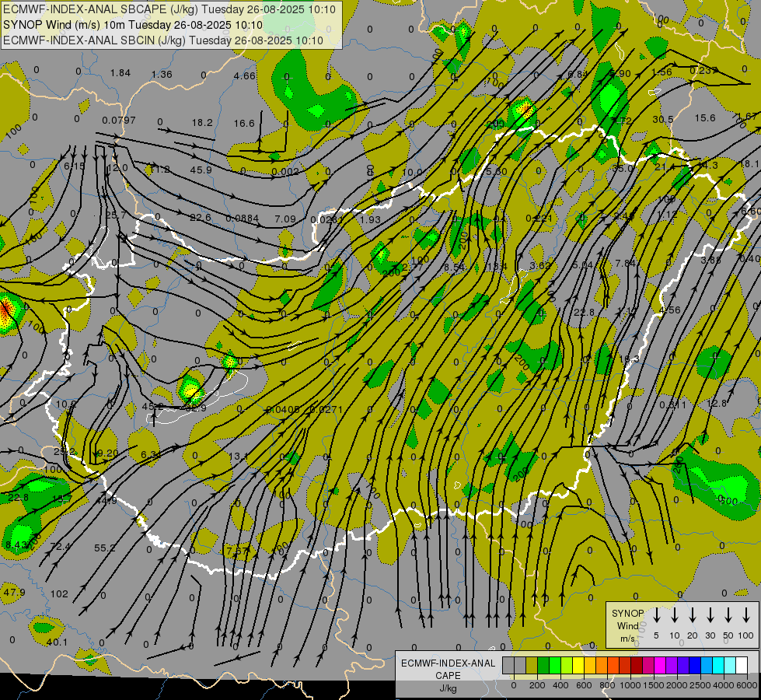761x700 pixels.
Task: Click the map value 3.66
Action: tap(711, 260)
